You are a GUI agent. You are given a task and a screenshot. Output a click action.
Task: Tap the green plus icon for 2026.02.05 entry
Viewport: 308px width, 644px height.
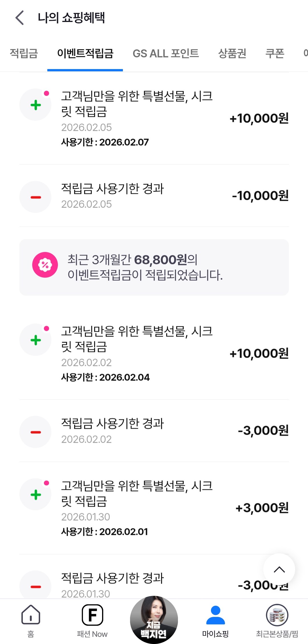[36, 105]
